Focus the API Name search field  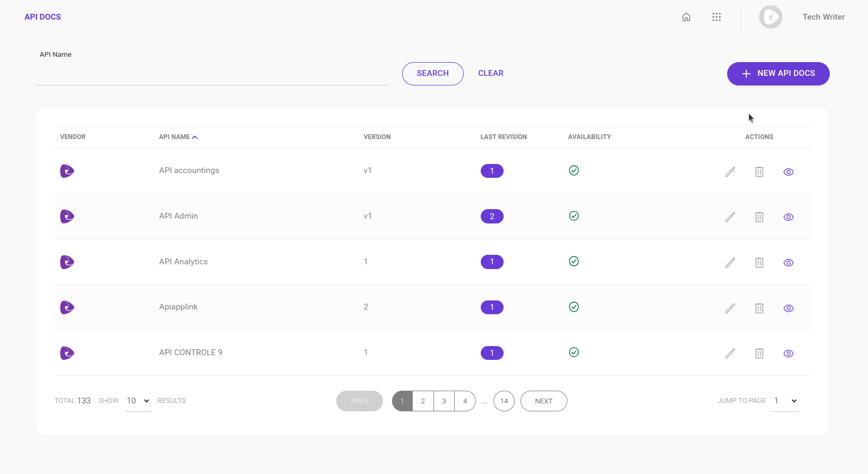pyautogui.click(x=211, y=75)
